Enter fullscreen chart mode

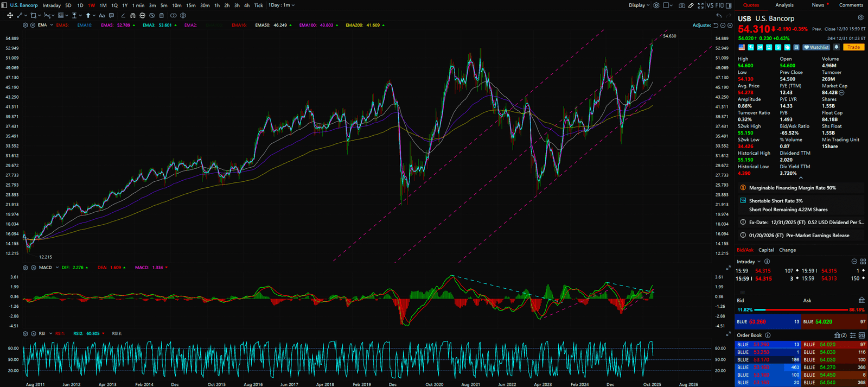(x=700, y=5)
